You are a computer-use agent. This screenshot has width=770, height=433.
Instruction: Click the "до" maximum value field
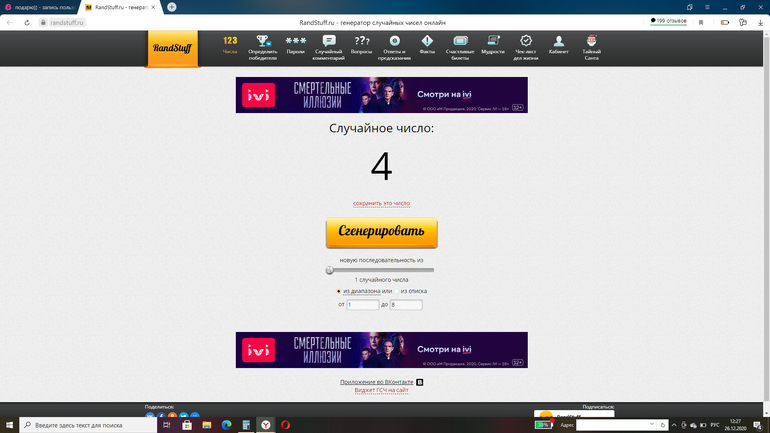point(406,305)
